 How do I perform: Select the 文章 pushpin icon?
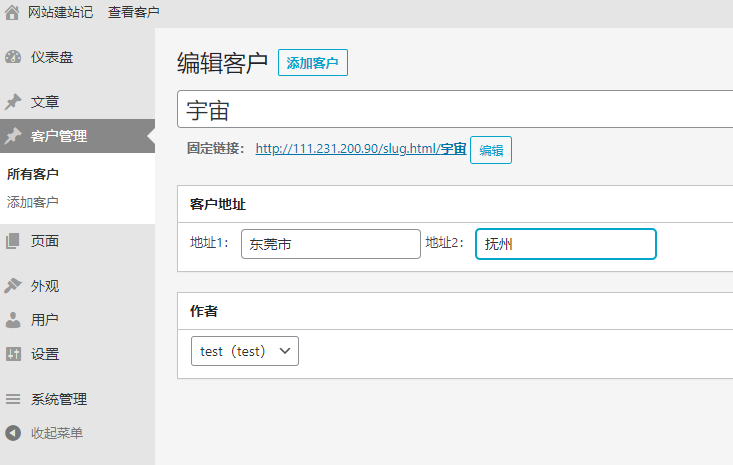click(x=13, y=102)
